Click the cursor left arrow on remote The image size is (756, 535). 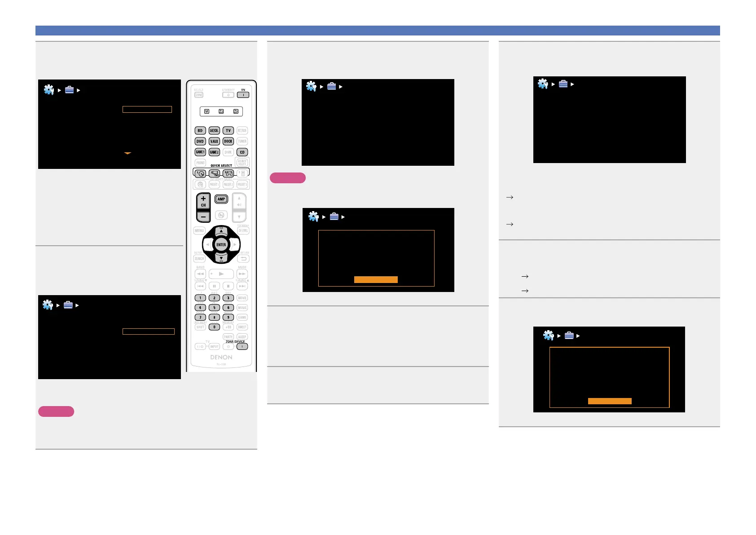[208, 245]
